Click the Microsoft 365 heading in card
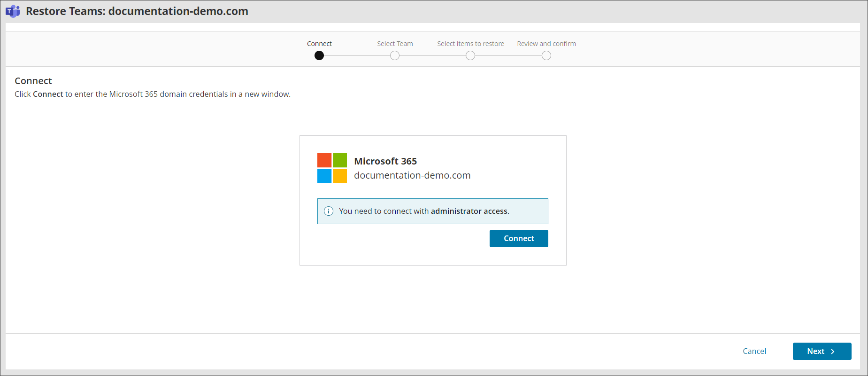868x376 pixels. pyautogui.click(x=385, y=161)
